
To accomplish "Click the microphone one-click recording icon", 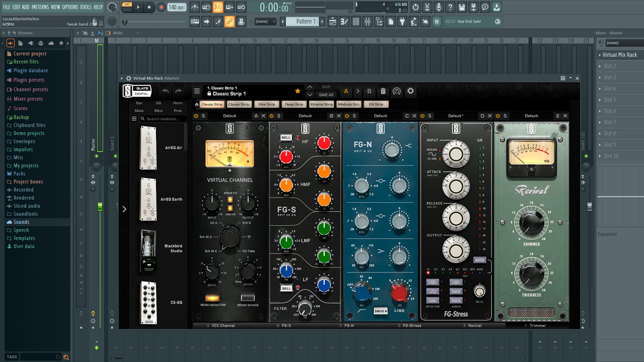I will click(x=438, y=7).
